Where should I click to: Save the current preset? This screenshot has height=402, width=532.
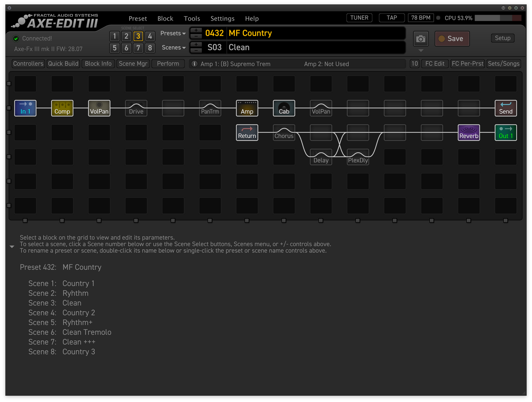(x=452, y=38)
